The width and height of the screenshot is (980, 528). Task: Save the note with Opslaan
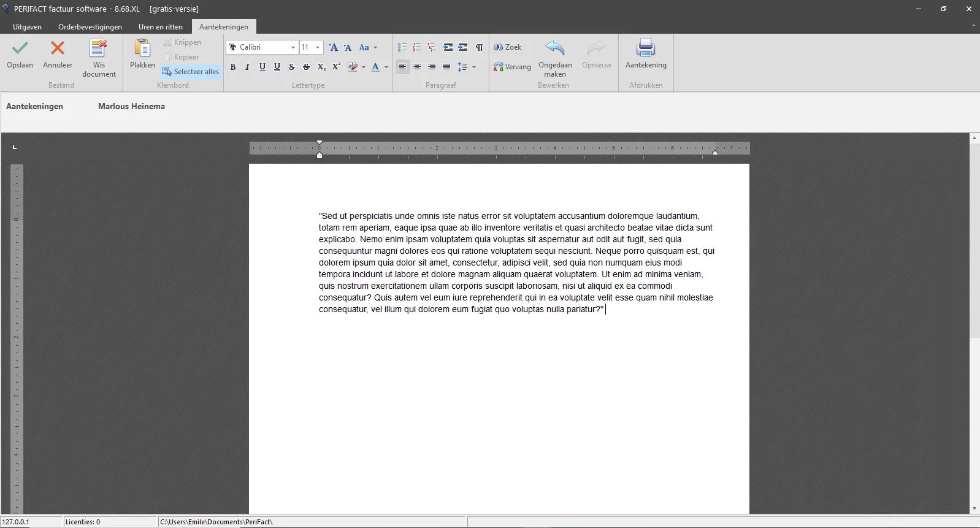coord(20,55)
